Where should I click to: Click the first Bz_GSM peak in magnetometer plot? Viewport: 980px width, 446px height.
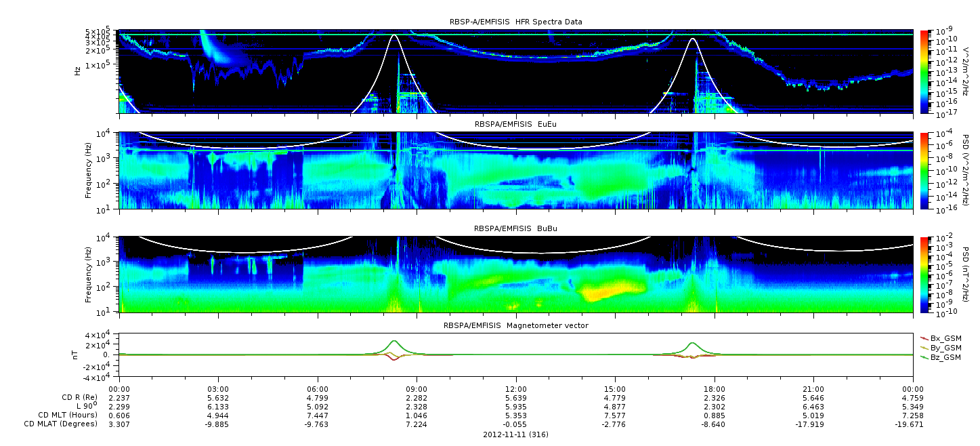(x=394, y=341)
